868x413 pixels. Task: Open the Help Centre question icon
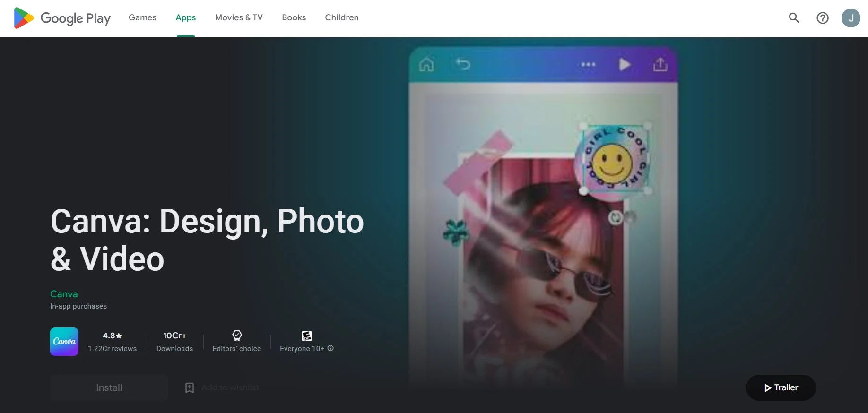point(823,18)
